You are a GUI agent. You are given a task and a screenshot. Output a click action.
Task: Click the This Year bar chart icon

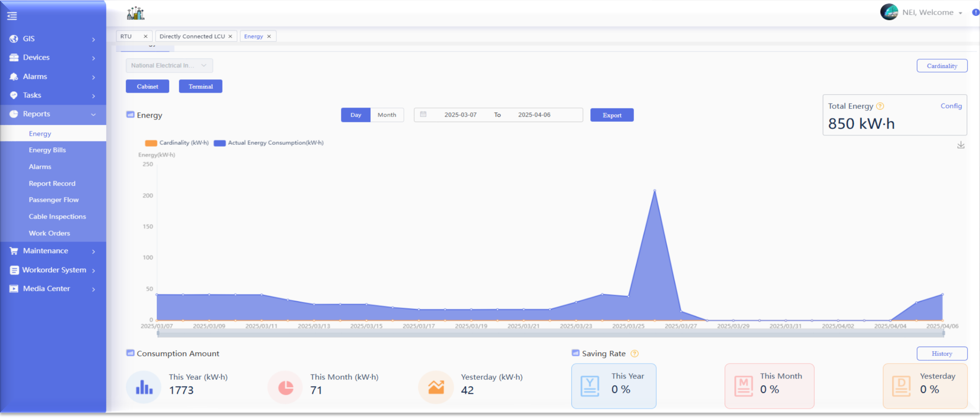(144, 387)
